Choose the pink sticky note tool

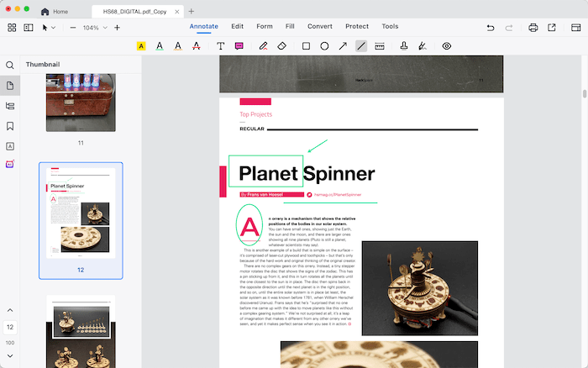coord(239,46)
